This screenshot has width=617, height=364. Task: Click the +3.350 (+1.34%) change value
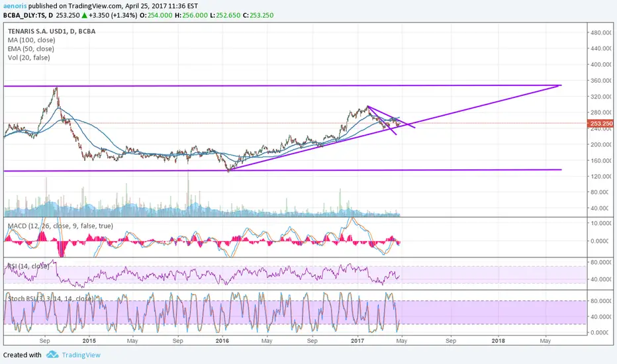point(113,15)
